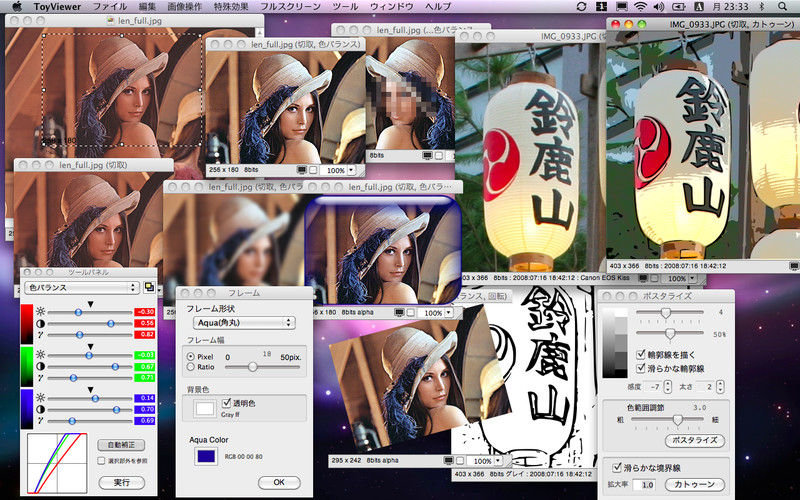Click the monitor icon in the rounded-frame Lena window
The image size is (800, 500).
coord(399,312)
